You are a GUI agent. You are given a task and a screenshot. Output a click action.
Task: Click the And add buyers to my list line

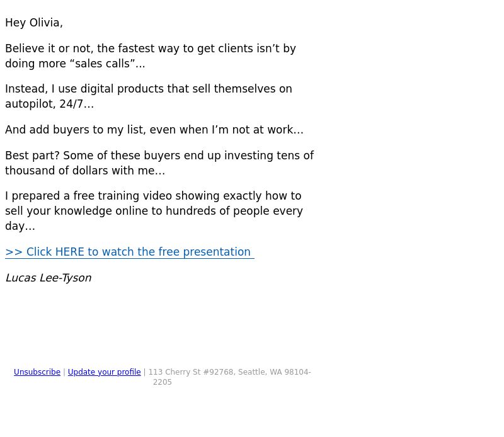point(154,130)
